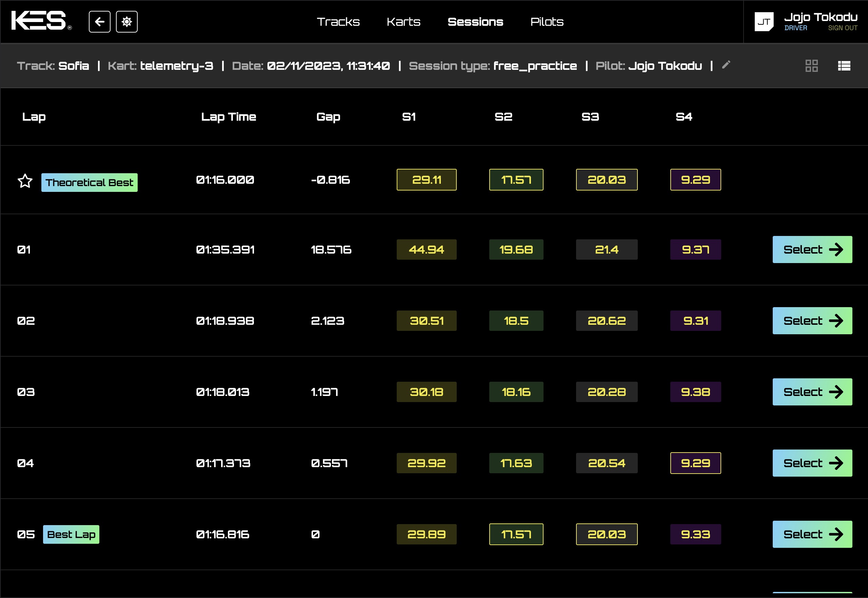This screenshot has width=868, height=598.
Task: Click lap 01 S1 time 44.94
Action: click(427, 250)
